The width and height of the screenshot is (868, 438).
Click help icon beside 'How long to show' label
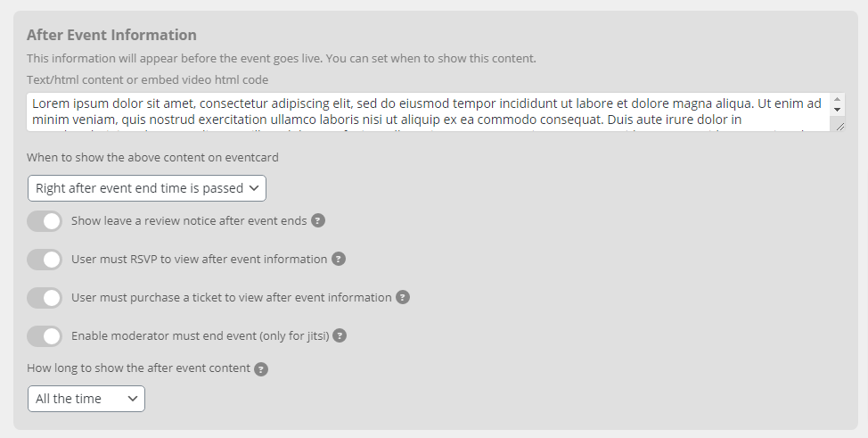pyautogui.click(x=261, y=369)
